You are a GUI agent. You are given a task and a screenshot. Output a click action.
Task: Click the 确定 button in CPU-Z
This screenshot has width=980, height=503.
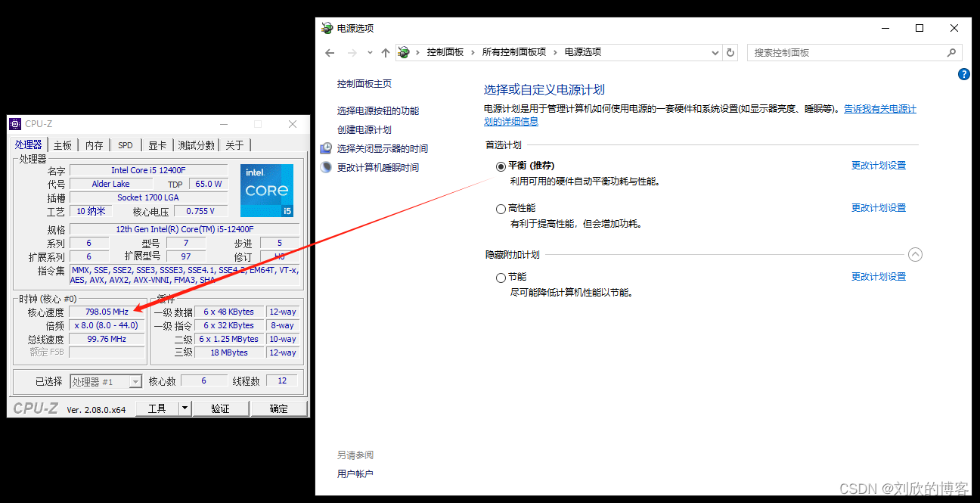coord(279,408)
